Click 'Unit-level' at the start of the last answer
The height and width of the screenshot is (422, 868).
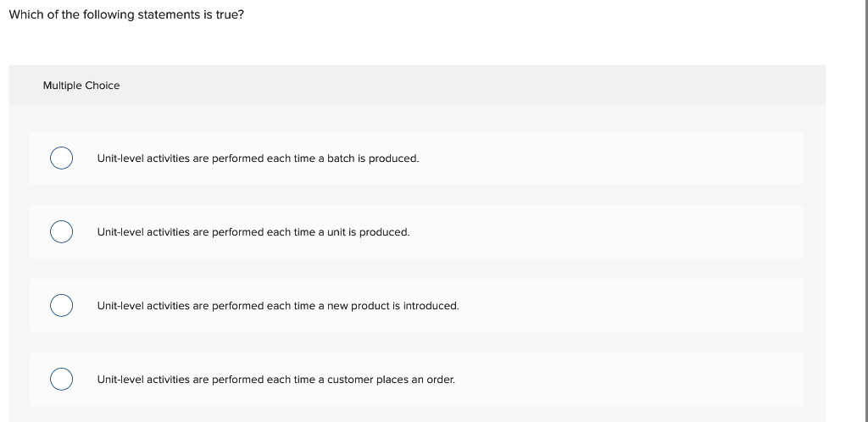pos(120,380)
